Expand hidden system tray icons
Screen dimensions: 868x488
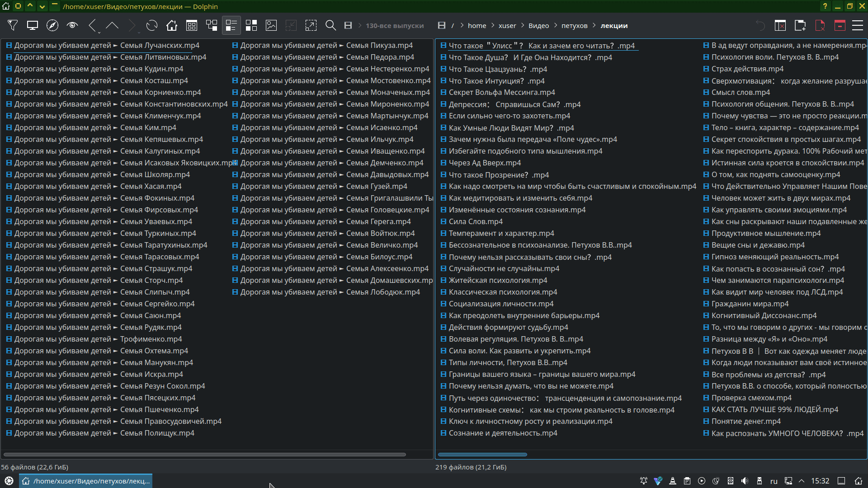(802, 481)
